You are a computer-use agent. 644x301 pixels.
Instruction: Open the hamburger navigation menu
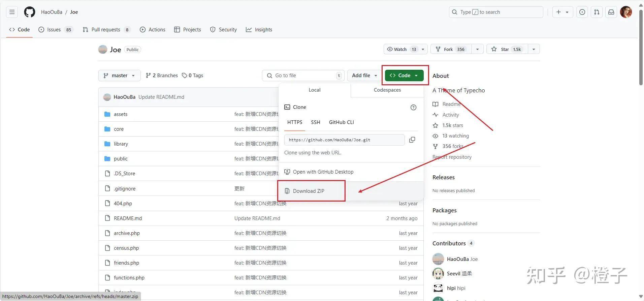click(x=12, y=12)
